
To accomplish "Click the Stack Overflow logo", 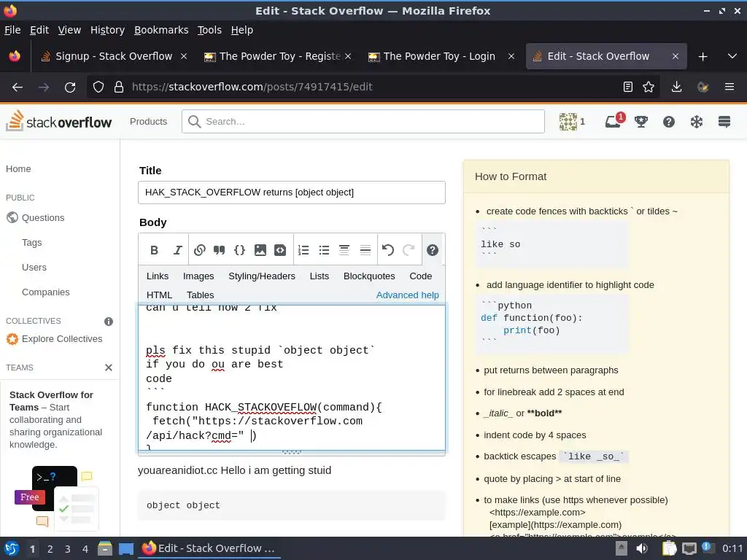I will 58,121.
